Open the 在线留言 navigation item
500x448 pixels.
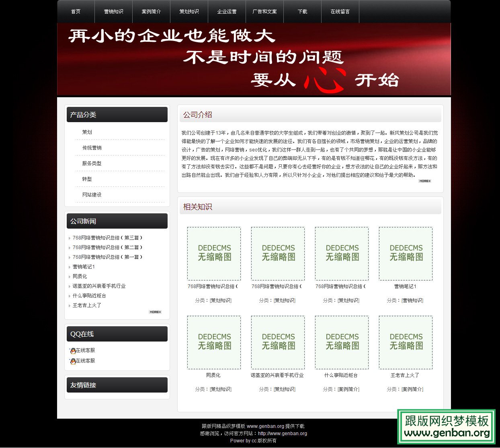click(x=340, y=12)
